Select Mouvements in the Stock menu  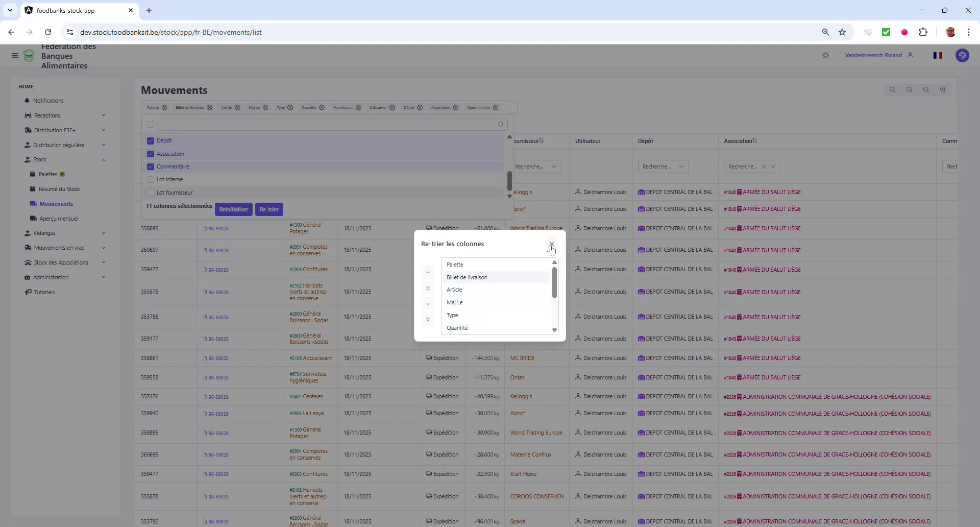[56, 203]
